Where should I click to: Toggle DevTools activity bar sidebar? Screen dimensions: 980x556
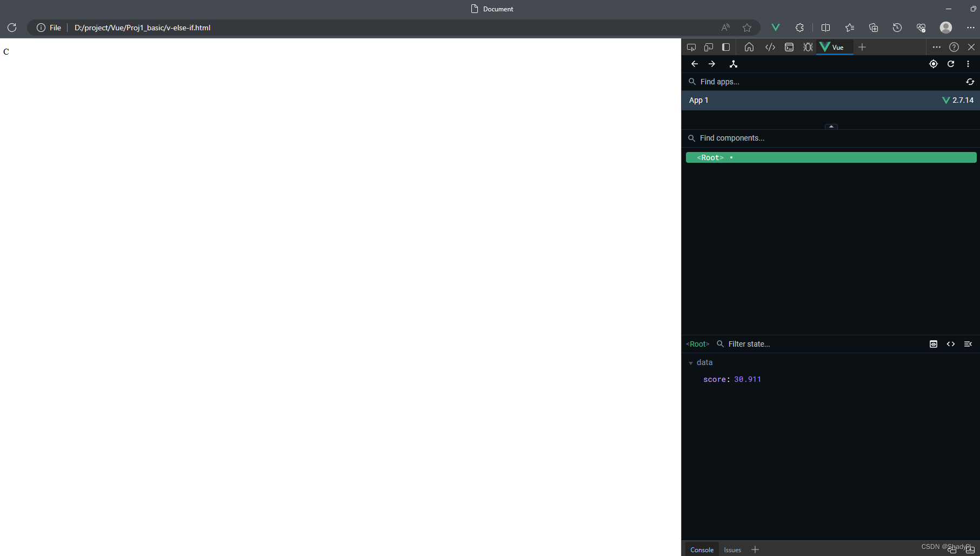tap(726, 47)
